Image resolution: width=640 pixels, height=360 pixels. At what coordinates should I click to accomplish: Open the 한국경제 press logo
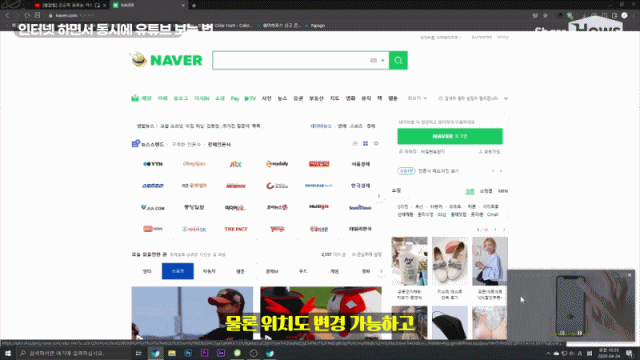pos(360,185)
